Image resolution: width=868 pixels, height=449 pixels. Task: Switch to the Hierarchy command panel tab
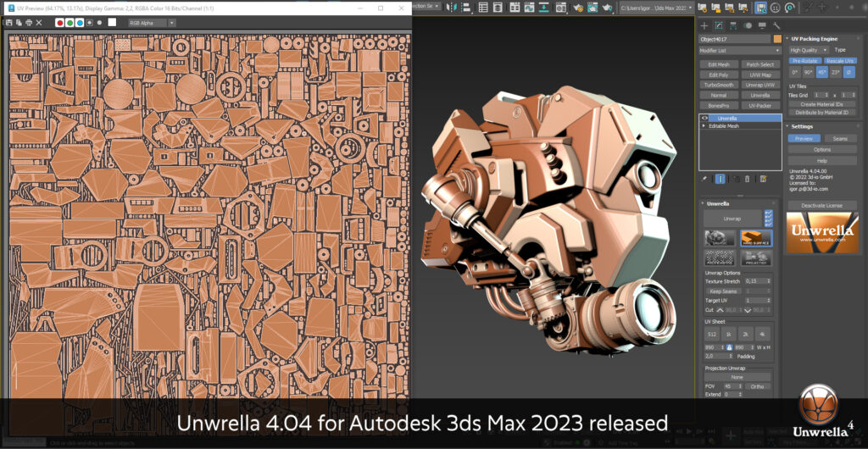(x=733, y=25)
